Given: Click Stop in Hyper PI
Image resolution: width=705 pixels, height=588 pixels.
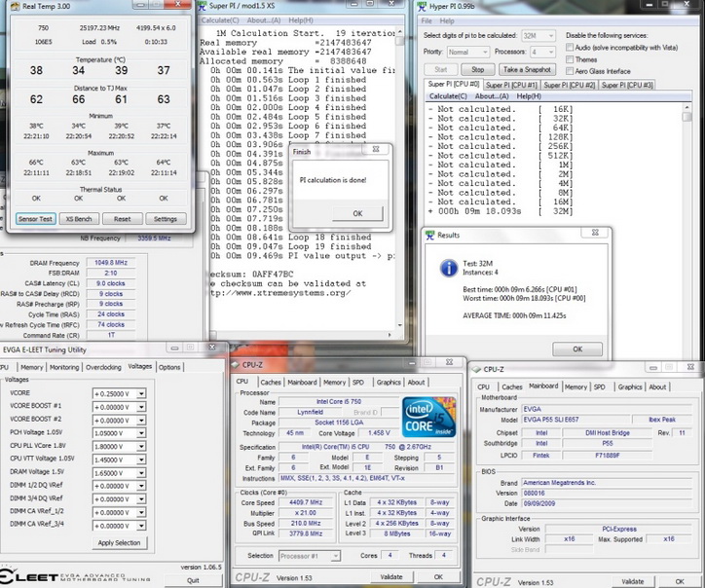Looking at the screenshot, I should click(x=477, y=70).
